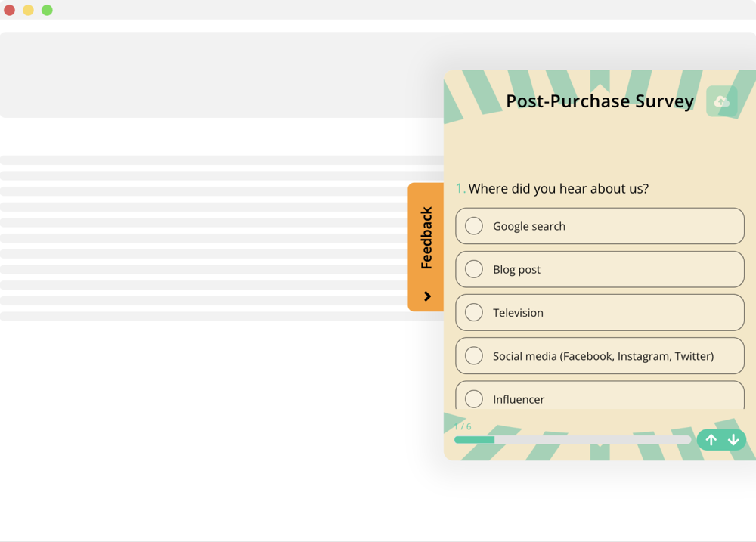Viewport: 756px width, 542px height.
Task: Choose Television as your answer
Action: tap(473, 312)
